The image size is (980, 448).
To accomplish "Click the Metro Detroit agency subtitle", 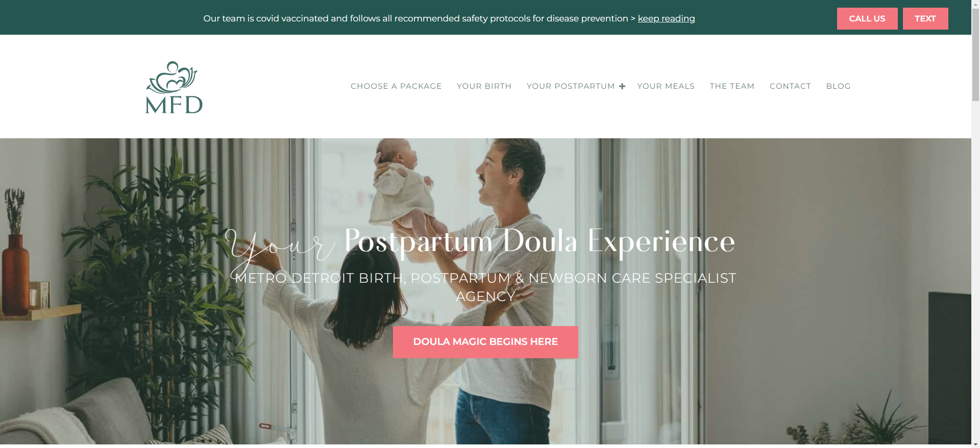I will click(485, 287).
